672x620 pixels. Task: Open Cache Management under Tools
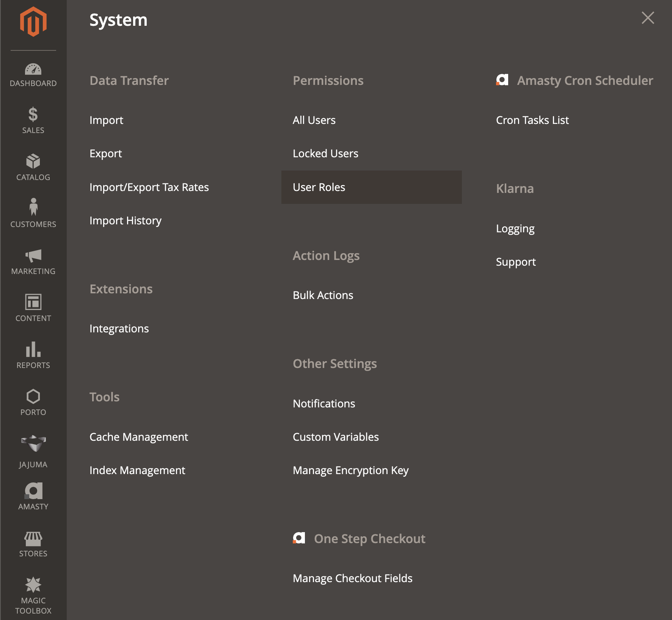pyautogui.click(x=139, y=437)
